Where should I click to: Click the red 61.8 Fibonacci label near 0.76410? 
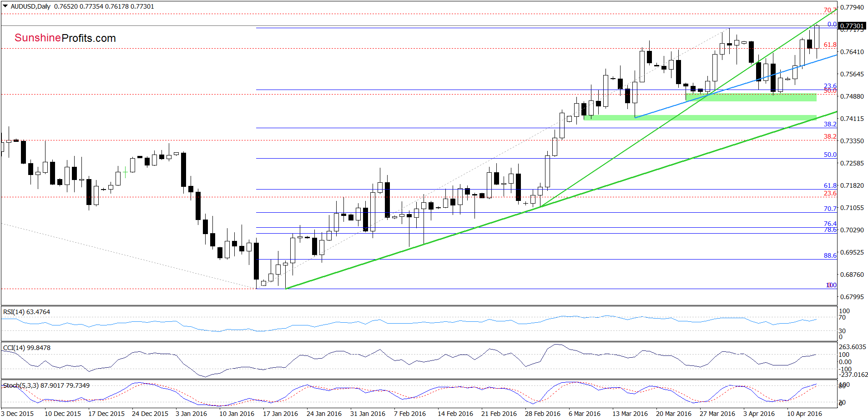pyautogui.click(x=830, y=45)
